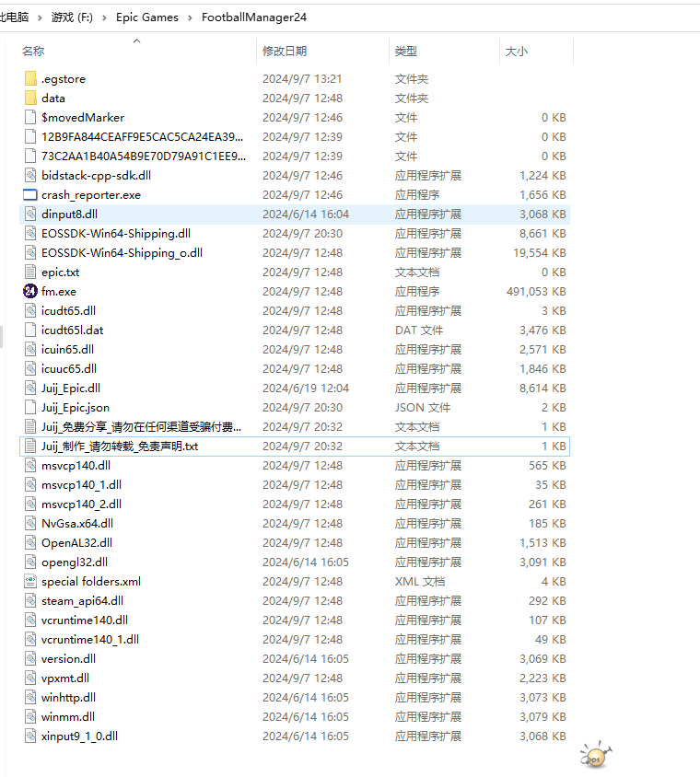Image resolution: width=700 pixels, height=777 pixels.
Task: Click the 2024/6/19 12:04 date for Juij_Epic.dll
Action: click(x=306, y=388)
